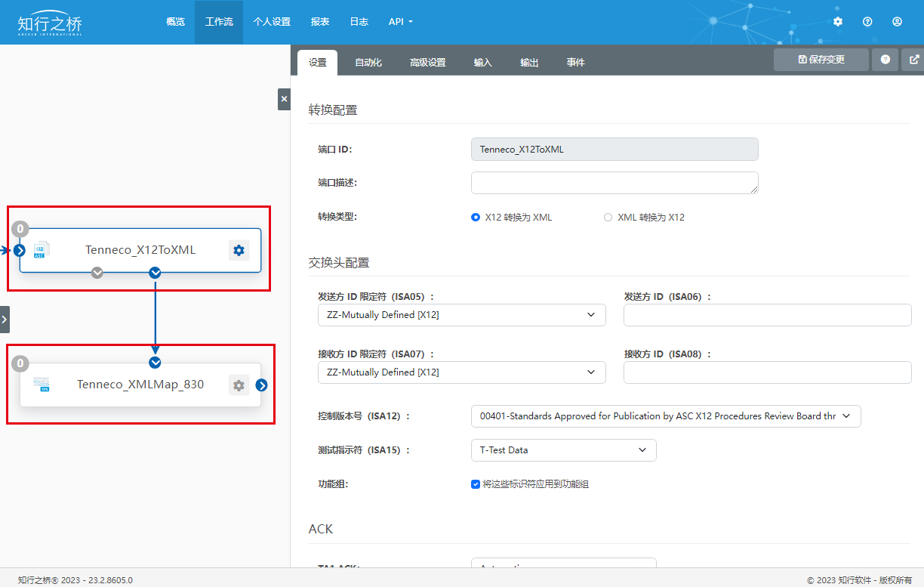Screen dimensions: 924x587
Task: Open the 报表 menu in the navbar
Action: (320, 22)
